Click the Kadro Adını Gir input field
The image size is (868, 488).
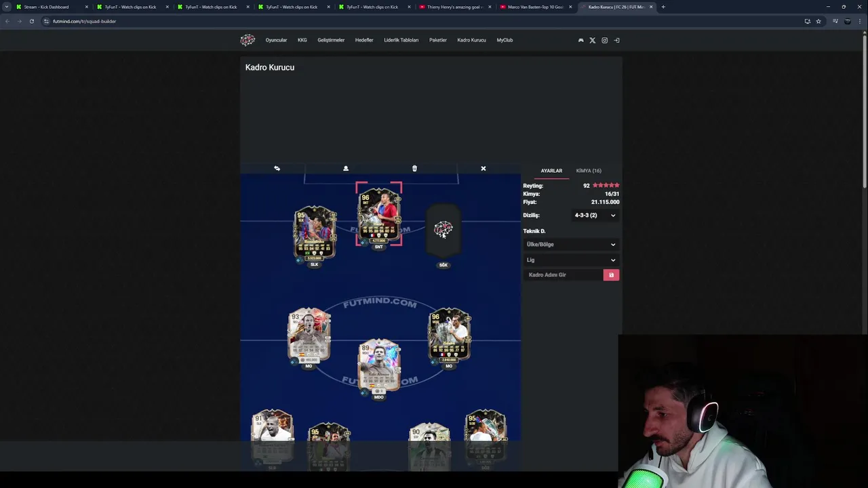pos(564,274)
